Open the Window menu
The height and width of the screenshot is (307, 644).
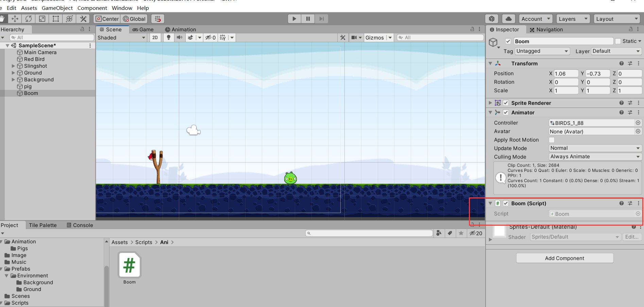point(122,8)
